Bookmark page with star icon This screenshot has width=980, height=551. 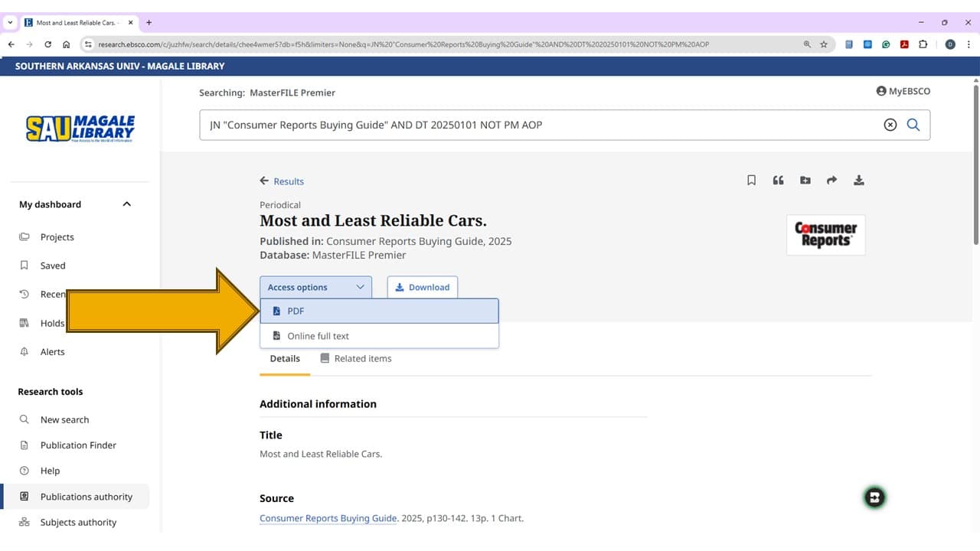(824, 44)
